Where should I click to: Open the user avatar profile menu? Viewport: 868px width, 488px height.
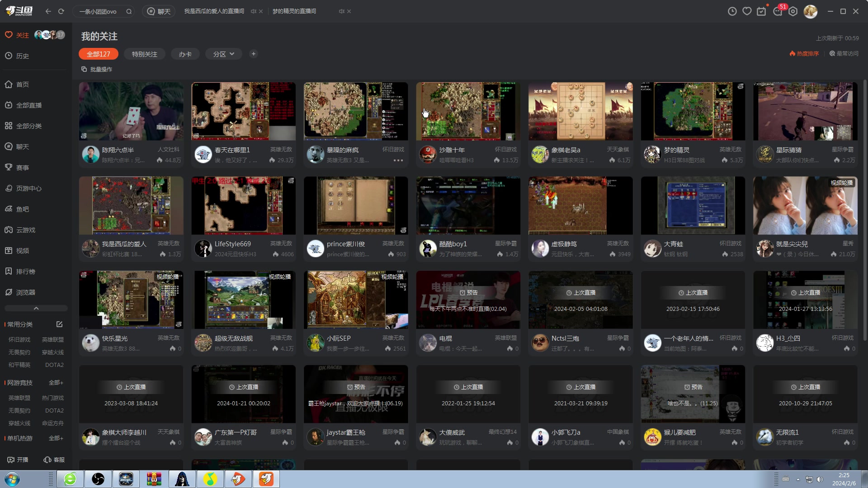[810, 11]
